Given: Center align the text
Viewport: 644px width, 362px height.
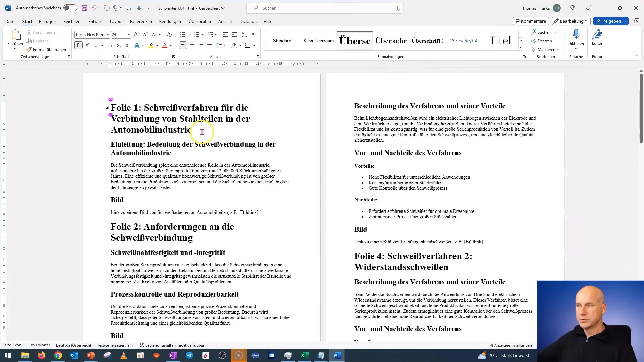Looking at the screenshot, I should [x=192, y=45].
